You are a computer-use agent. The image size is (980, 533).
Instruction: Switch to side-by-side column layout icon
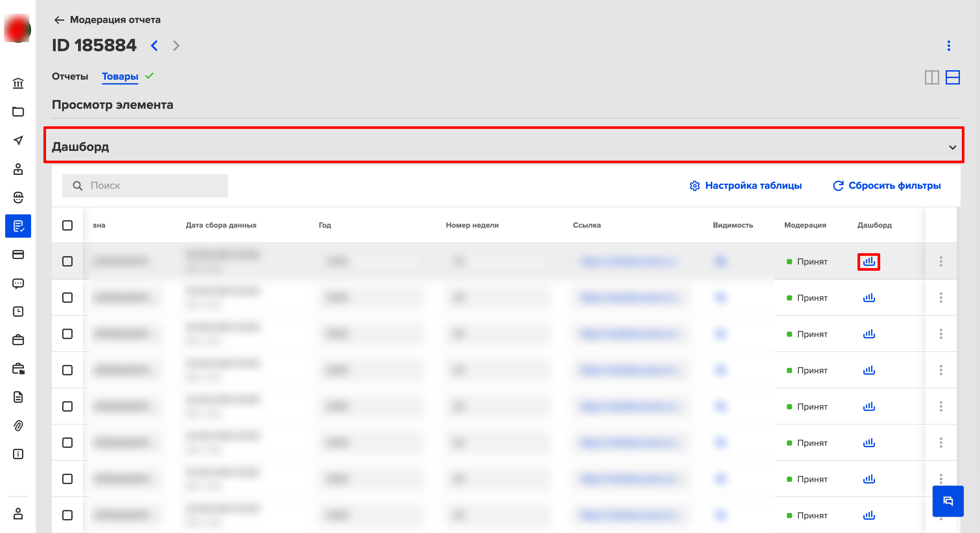tap(932, 78)
